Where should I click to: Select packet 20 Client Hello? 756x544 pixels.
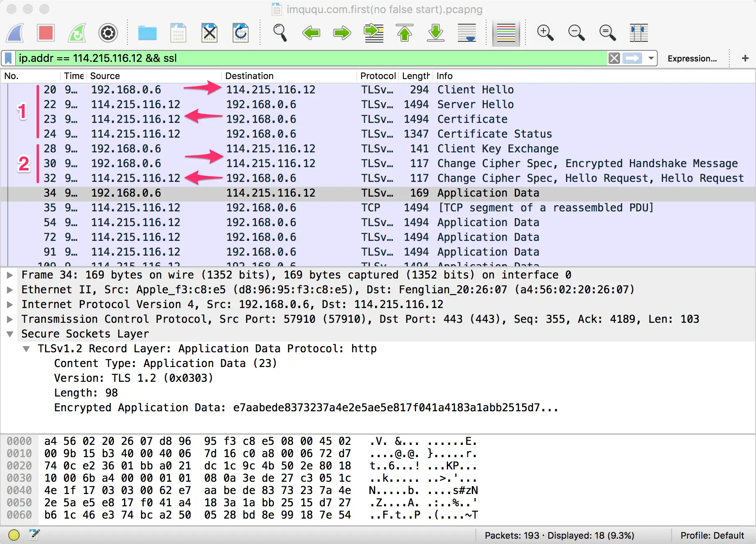click(x=378, y=90)
